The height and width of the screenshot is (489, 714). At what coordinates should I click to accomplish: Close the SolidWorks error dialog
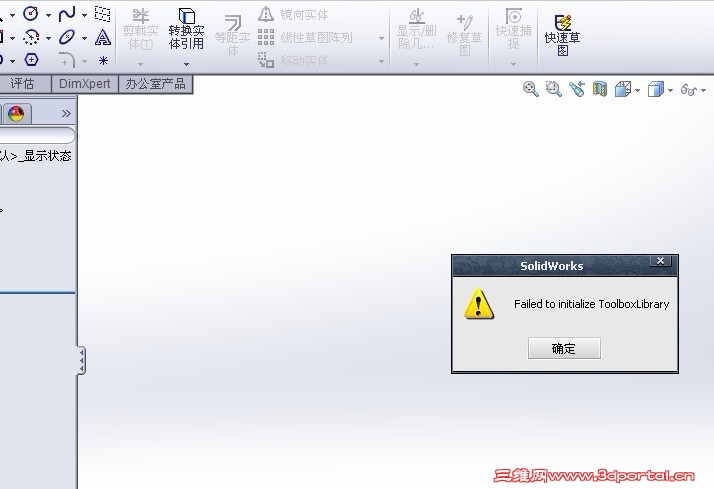tap(661, 261)
